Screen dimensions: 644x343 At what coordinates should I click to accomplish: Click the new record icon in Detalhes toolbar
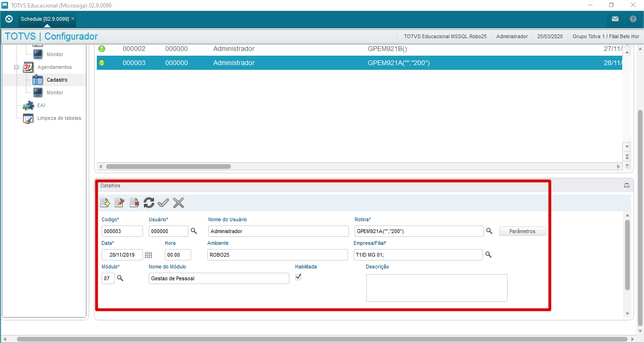point(105,203)
